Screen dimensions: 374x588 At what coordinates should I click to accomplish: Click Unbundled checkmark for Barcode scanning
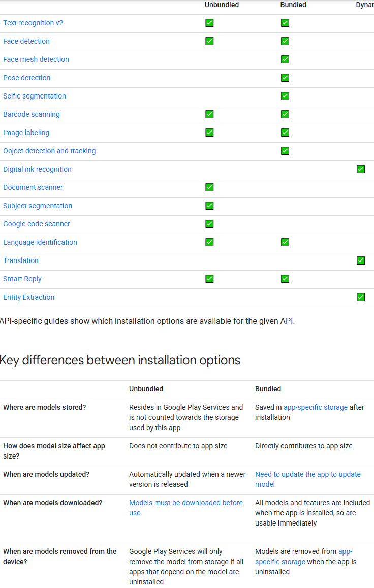(210, 114)
